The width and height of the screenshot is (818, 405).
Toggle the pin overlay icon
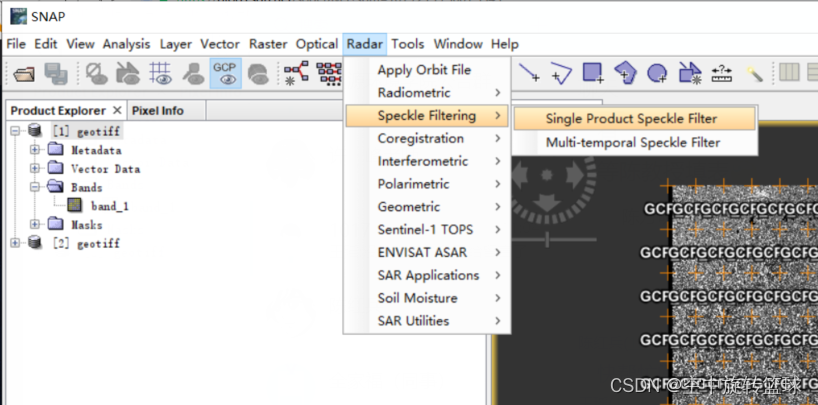pyautogui.click(x=193, y=74)
